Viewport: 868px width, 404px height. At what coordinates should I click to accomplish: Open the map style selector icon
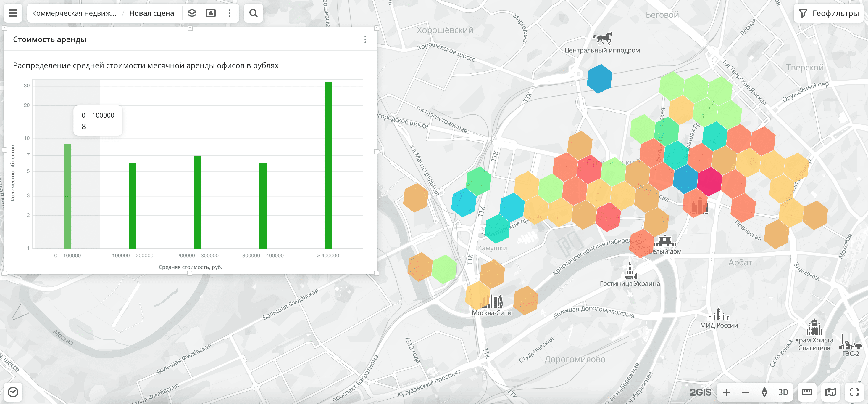click(831, 392)
